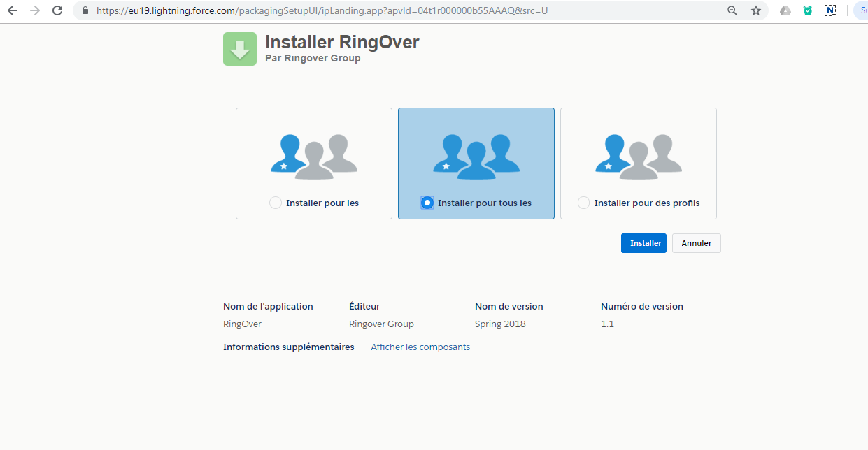Open the 'Afficher les composants' link

point(420,347)
